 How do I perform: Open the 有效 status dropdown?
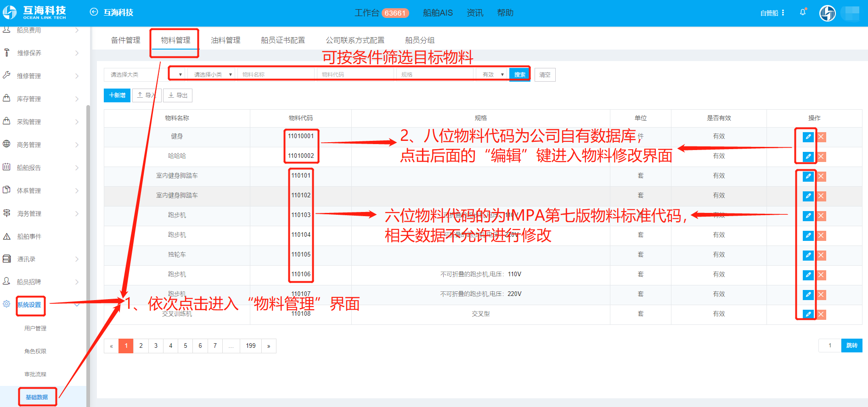(x=491, y=74)
